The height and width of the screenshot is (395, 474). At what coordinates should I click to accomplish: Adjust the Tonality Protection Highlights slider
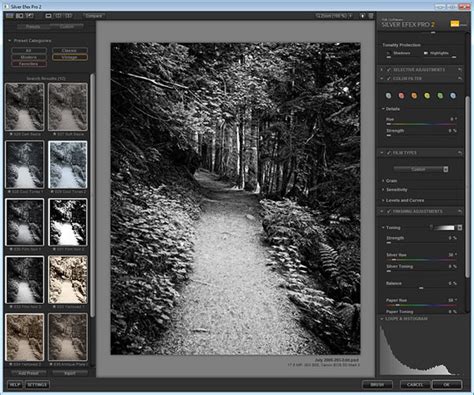(440, 58)
